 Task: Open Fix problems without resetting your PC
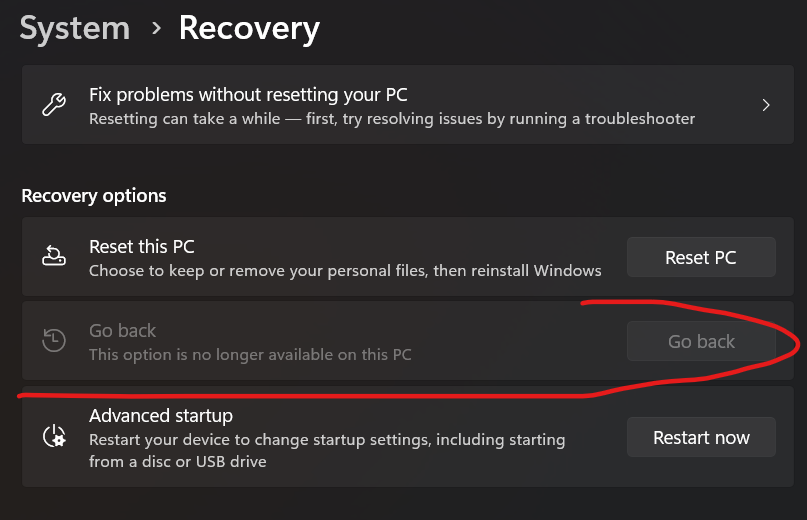[x=408, y=105]
